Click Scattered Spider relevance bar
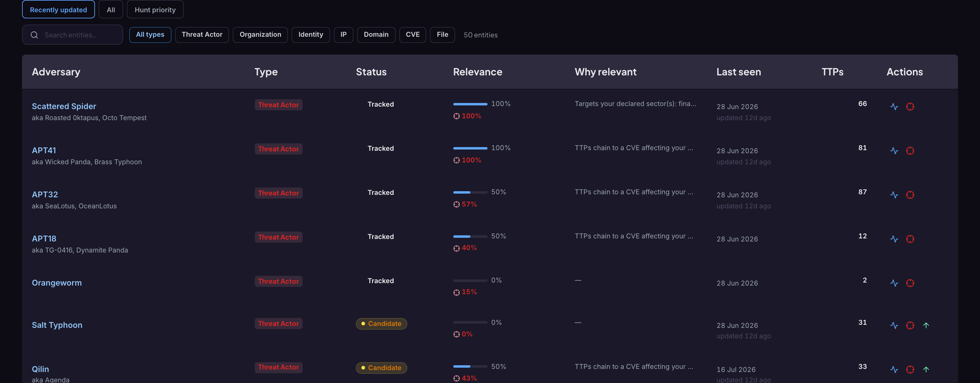Image resolution: width=980 pixels, height=383 pixels. (470, 104)
